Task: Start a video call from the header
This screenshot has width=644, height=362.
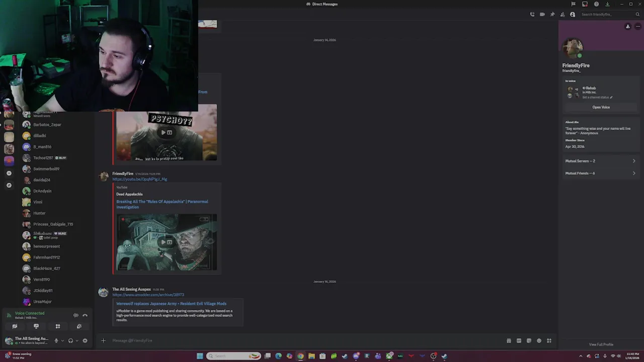Action: coord(542,14)
